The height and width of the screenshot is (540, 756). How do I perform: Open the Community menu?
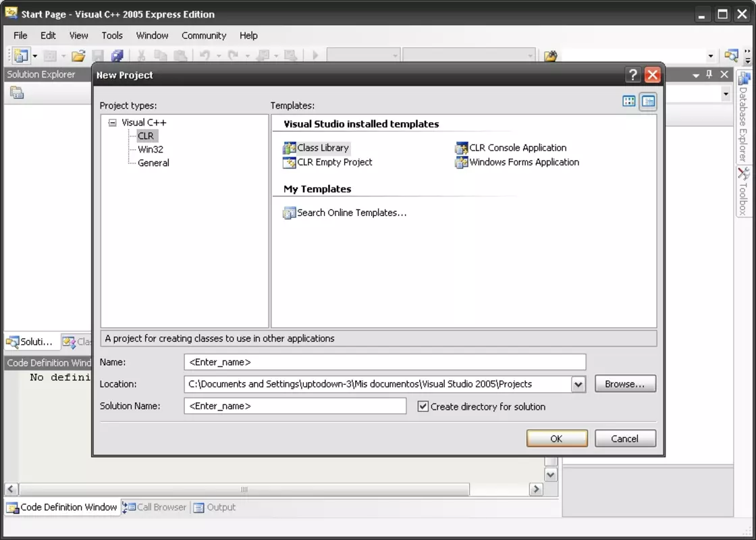[x=203, y=35]
